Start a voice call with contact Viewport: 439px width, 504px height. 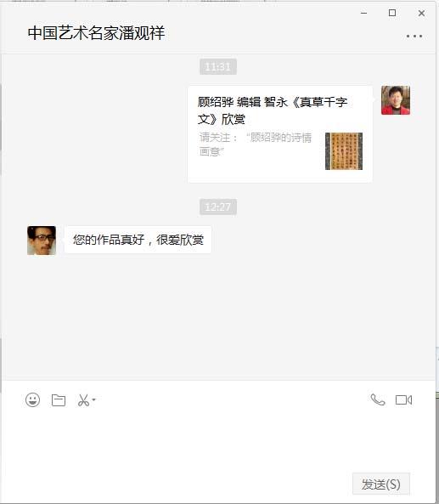tap(378, 399)
